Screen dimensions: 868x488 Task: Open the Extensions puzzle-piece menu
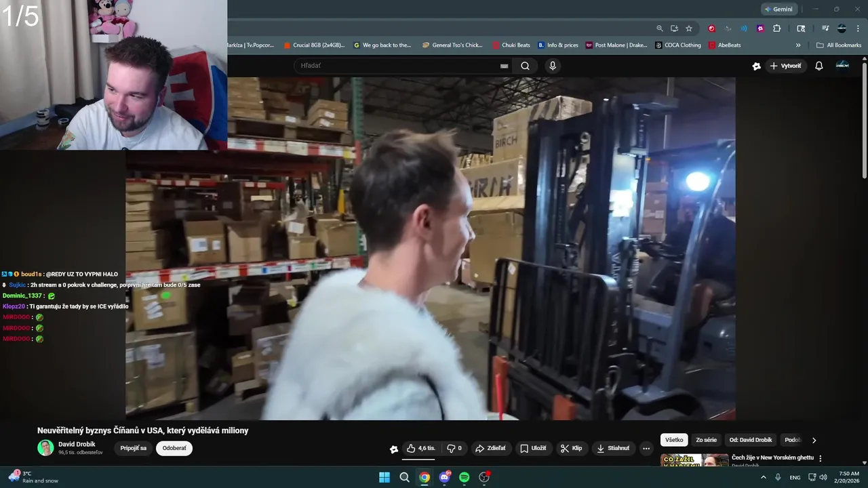pyautogui.click(x=777, y=28)
